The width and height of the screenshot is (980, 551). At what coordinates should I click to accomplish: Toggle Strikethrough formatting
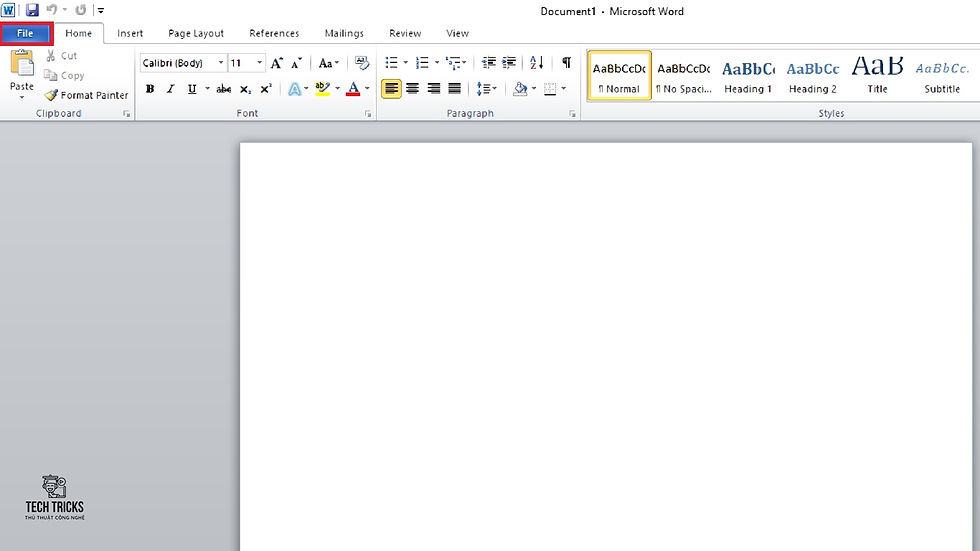(224, 89)
